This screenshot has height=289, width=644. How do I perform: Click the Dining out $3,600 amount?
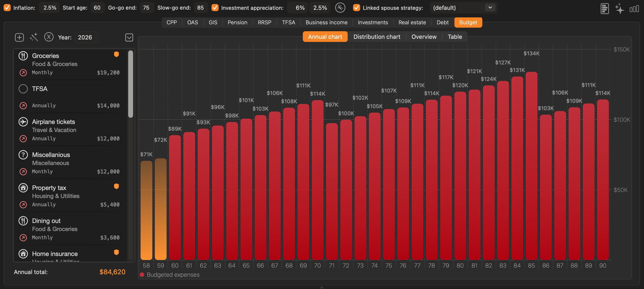click(x=110, y=237)
